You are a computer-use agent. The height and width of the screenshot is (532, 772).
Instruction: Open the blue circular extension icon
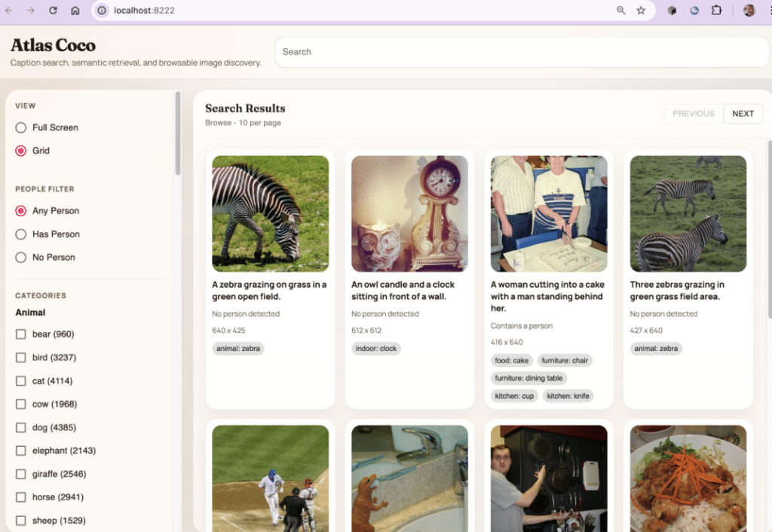point(694,11)
